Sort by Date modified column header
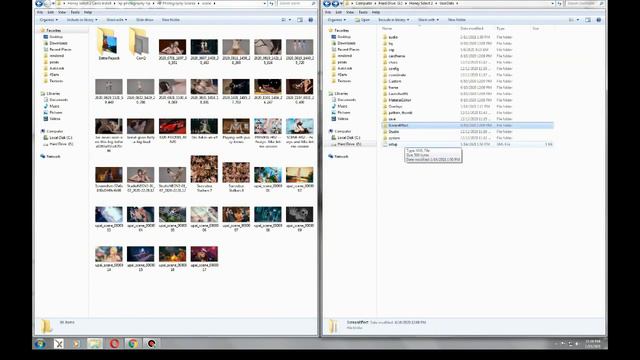The image size is (640, 360). [471, 29]
